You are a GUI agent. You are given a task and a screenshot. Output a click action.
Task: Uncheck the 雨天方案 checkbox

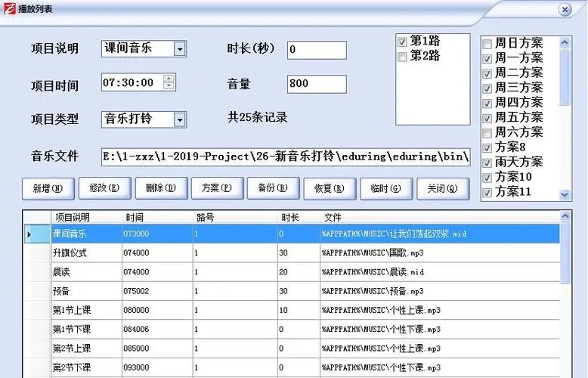tap(487, 163)
